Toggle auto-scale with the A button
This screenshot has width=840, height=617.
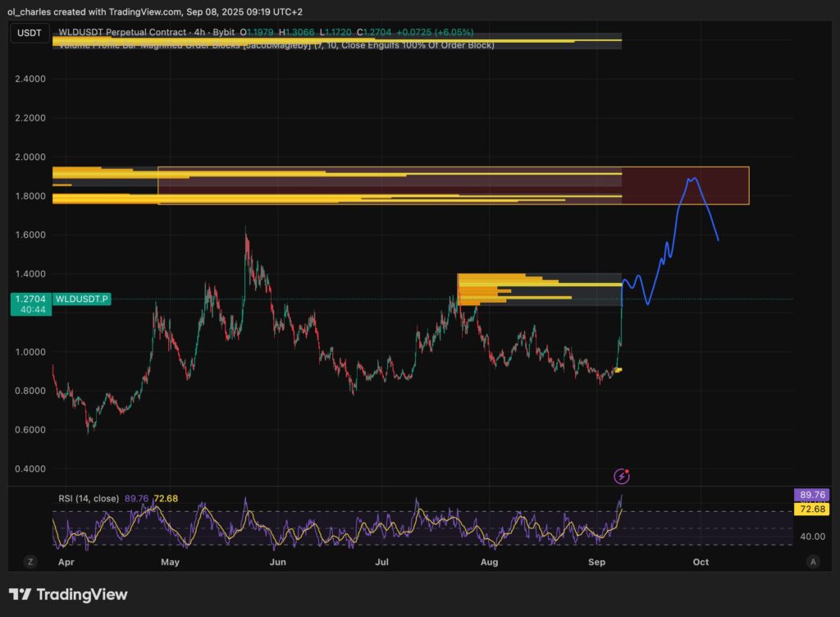(x=812, y=561)
